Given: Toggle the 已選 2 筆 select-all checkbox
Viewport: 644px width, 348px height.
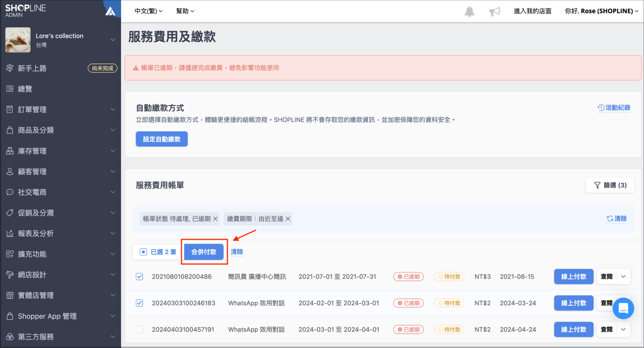Looking at the screenshot, I should (x=143, y=252).
